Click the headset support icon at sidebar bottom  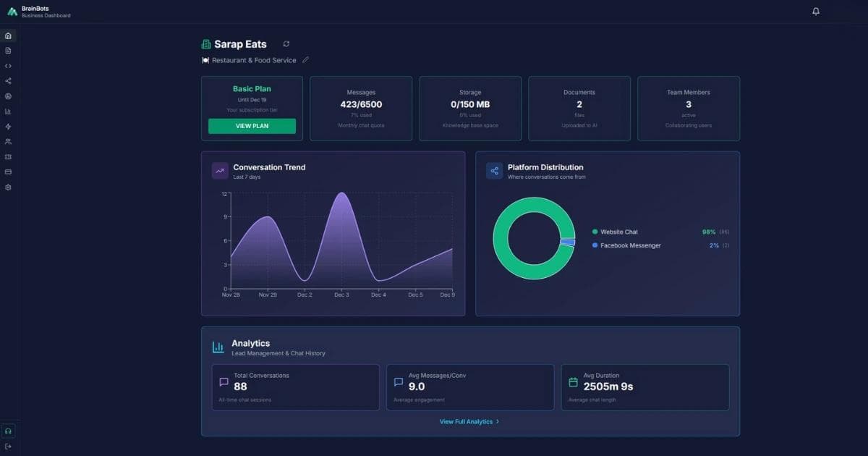pyautogui.click(x=7, y=431)
